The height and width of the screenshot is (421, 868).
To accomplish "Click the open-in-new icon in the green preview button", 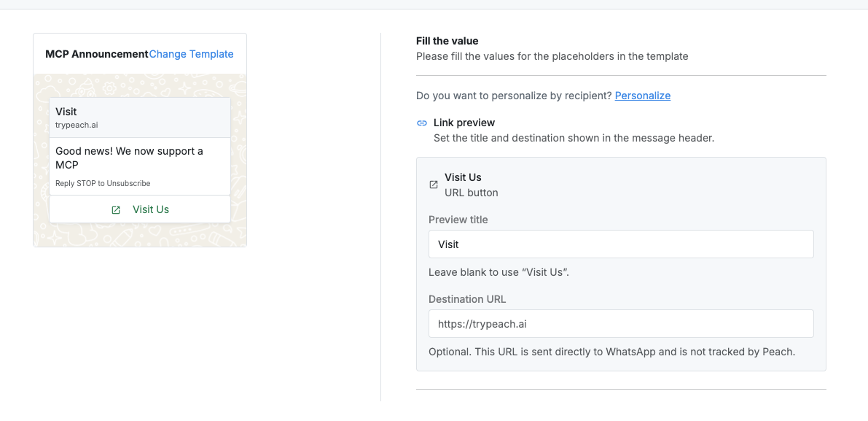I will tap(116, 210).
